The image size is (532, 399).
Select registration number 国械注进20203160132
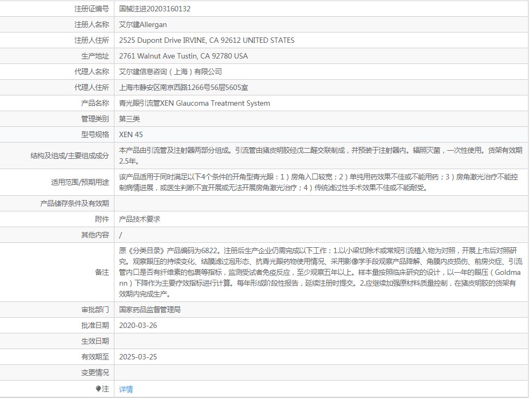coord(155,9)
